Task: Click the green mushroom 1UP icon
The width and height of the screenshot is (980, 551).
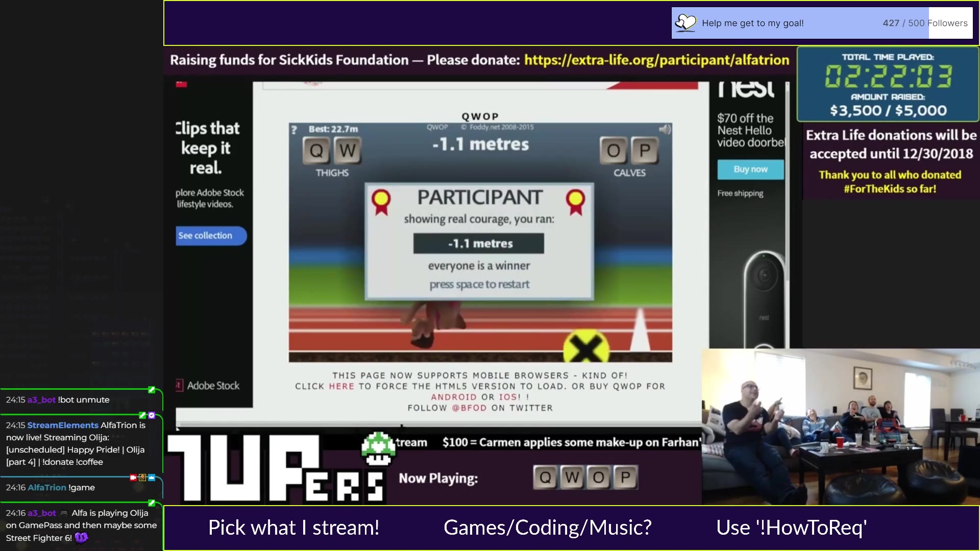Action: click(x=378, y=448)
